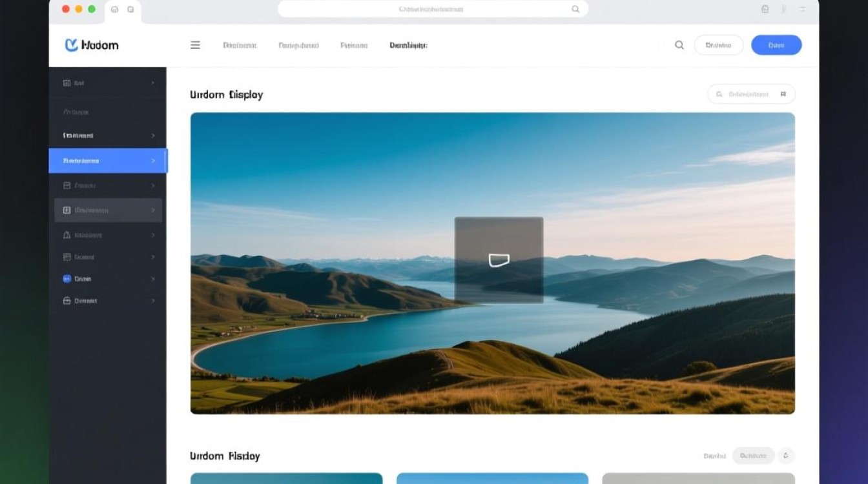This screenshot has height=484, width=868.
Task: Click the search magnifier in header
Action: click(x=679, y=45)
